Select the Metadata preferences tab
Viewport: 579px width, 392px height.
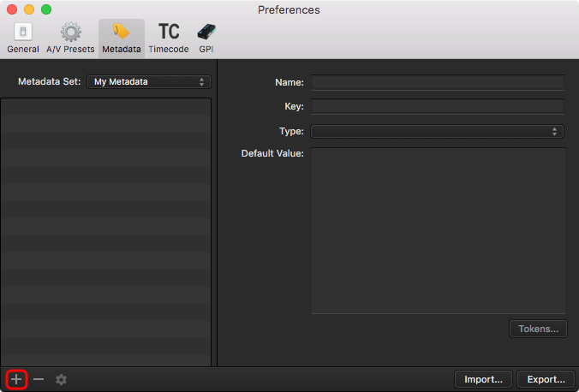122,39
